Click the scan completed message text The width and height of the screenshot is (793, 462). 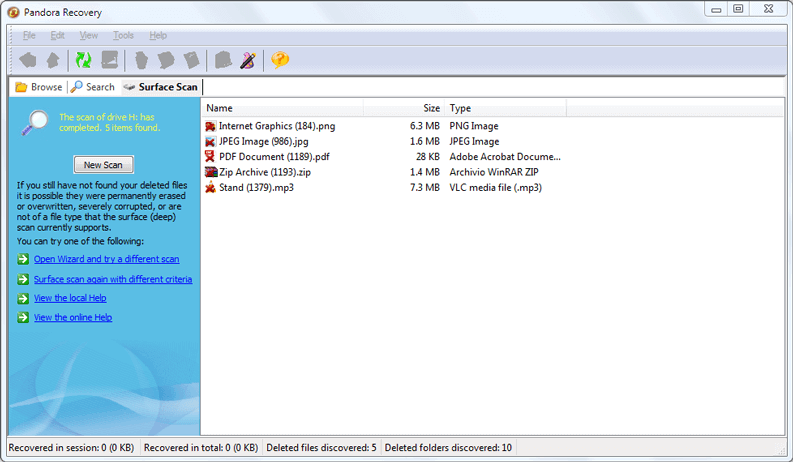(109, 122)
